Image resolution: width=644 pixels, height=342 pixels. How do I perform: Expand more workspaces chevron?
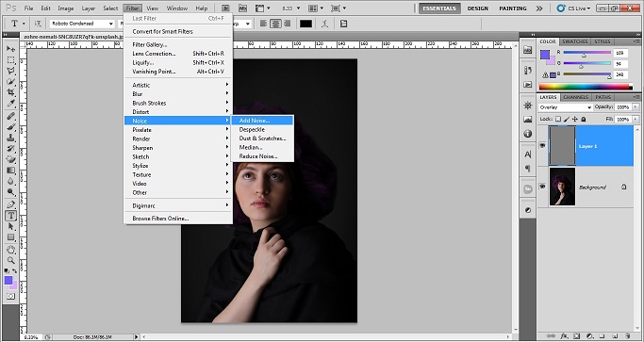(x=539, y=8)
